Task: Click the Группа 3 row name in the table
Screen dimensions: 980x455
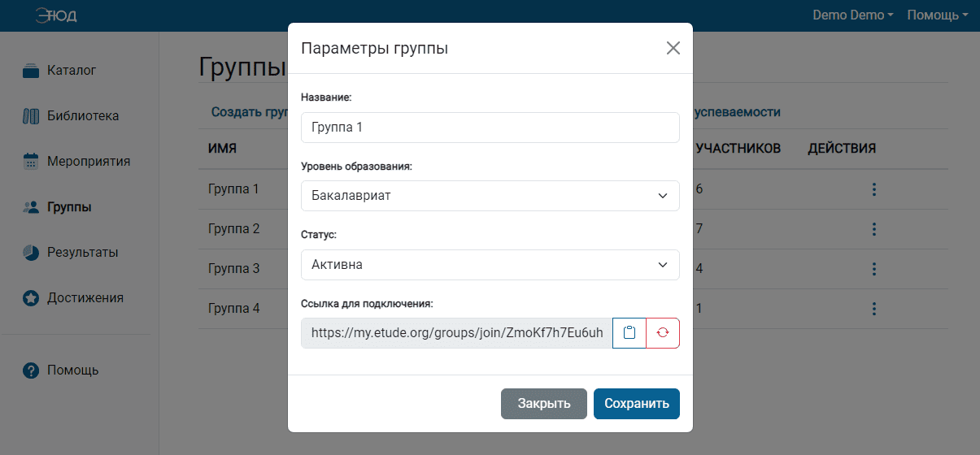Action: (x=233, y=269)
